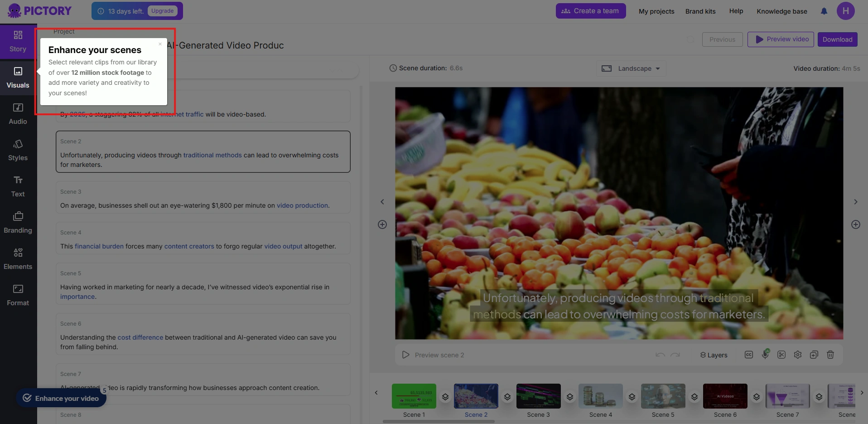This screenshot has width=868, height=424.
Task: Click the Preview video button
Action: [781, 39]
